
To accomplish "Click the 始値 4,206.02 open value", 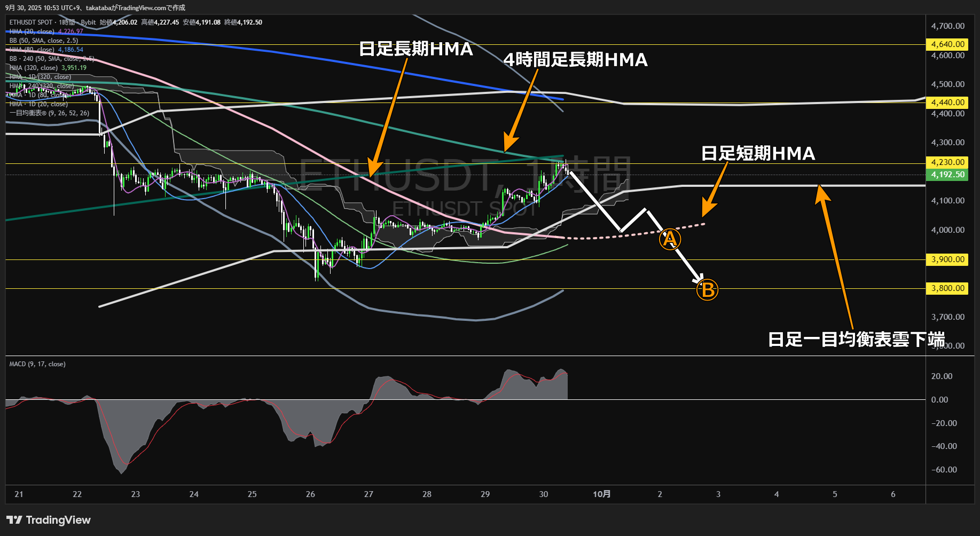I will click(x=119, y=22).
